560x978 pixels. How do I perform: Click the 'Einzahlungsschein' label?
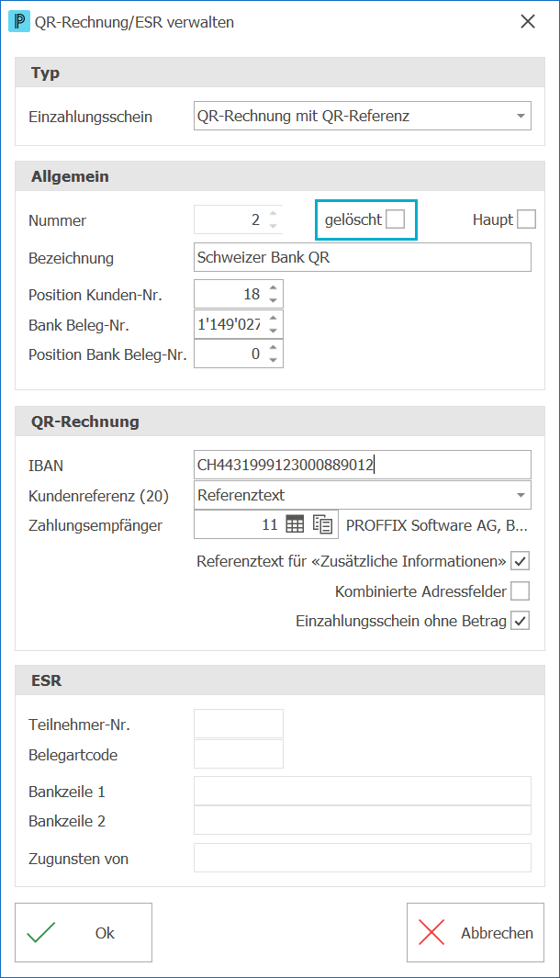coord(90,117)
